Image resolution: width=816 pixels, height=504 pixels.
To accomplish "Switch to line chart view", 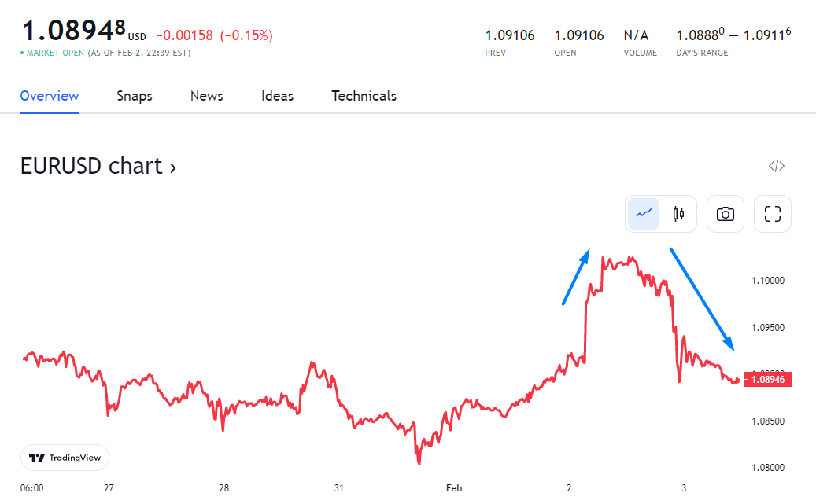I will 644,214.
